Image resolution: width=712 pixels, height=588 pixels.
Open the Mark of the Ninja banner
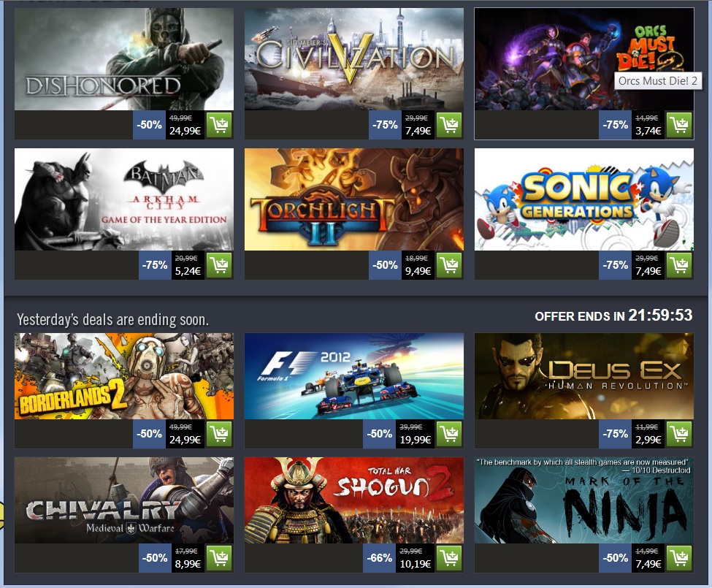(x=584, y=500)
